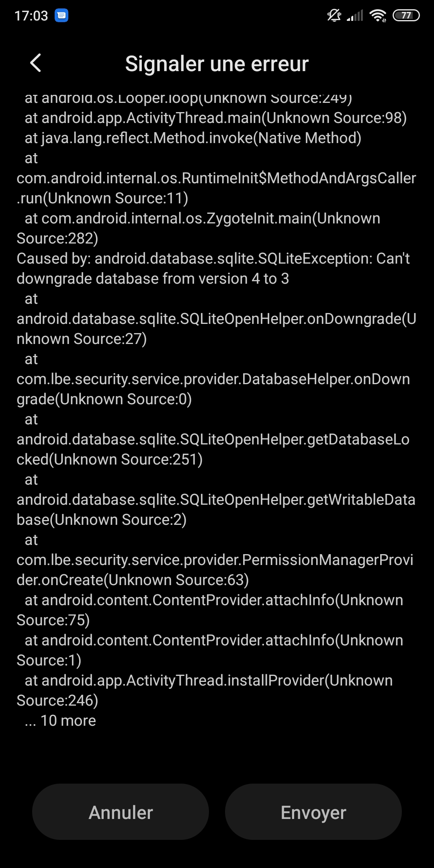Tap the ActivityThread.main(Unknown Source:98) line
The height and width of the screenshot is (868, 434).
(216, 118)
